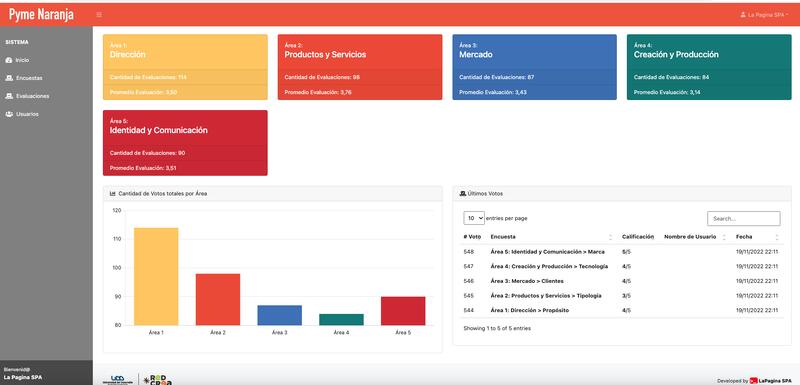Select the Dirección area card title
This screenshot has width=800, height=385.
click(x=128, y=55)
